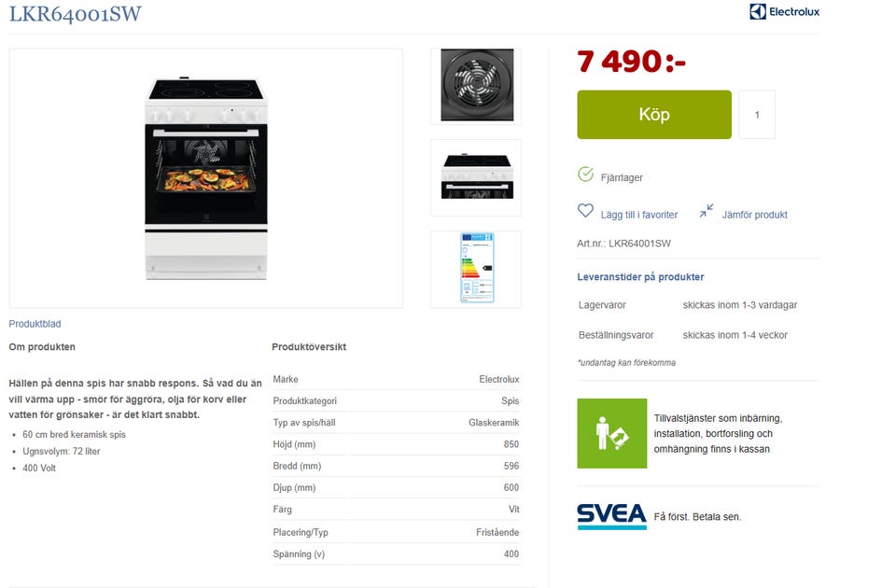Click the Electrolux brand logo

click(x=784, y=11)
